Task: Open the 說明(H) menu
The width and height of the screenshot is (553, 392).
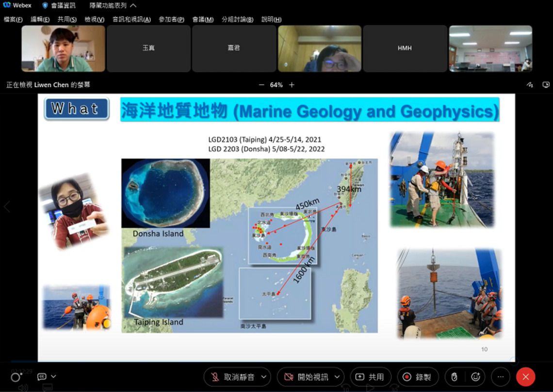Action: point(271,19)
